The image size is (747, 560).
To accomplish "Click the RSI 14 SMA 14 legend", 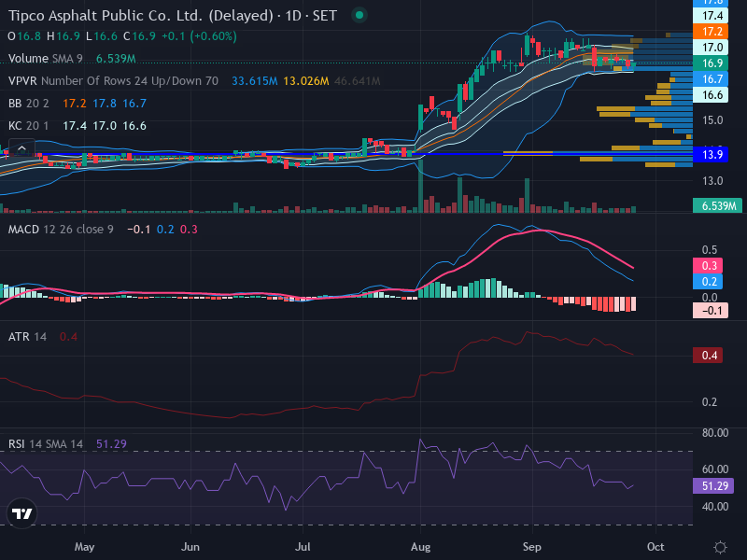I will (x=46, y=444).
